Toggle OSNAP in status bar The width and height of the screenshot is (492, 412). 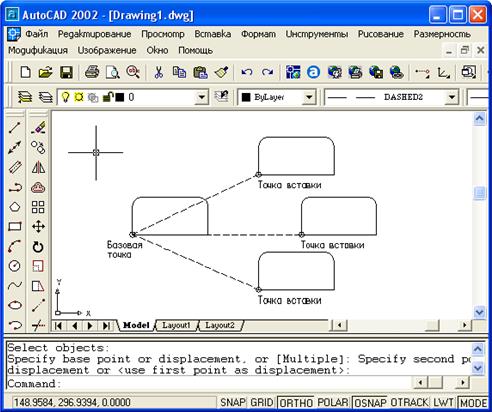click(x=370, y=403)
